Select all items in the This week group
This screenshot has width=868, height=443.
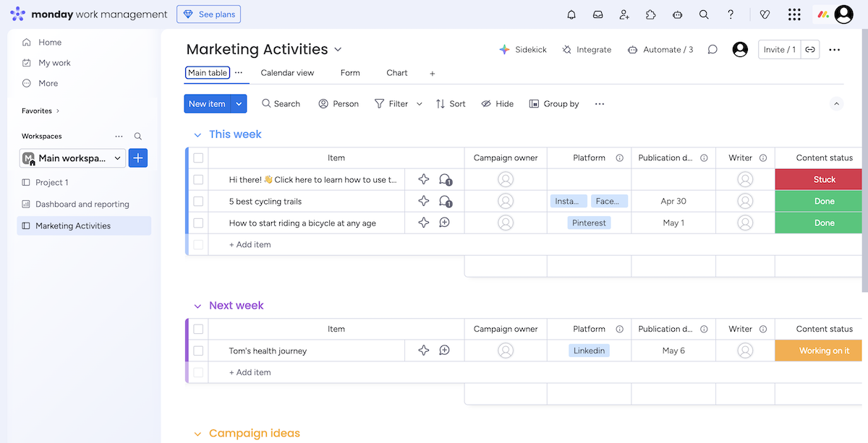pos(197,158)
